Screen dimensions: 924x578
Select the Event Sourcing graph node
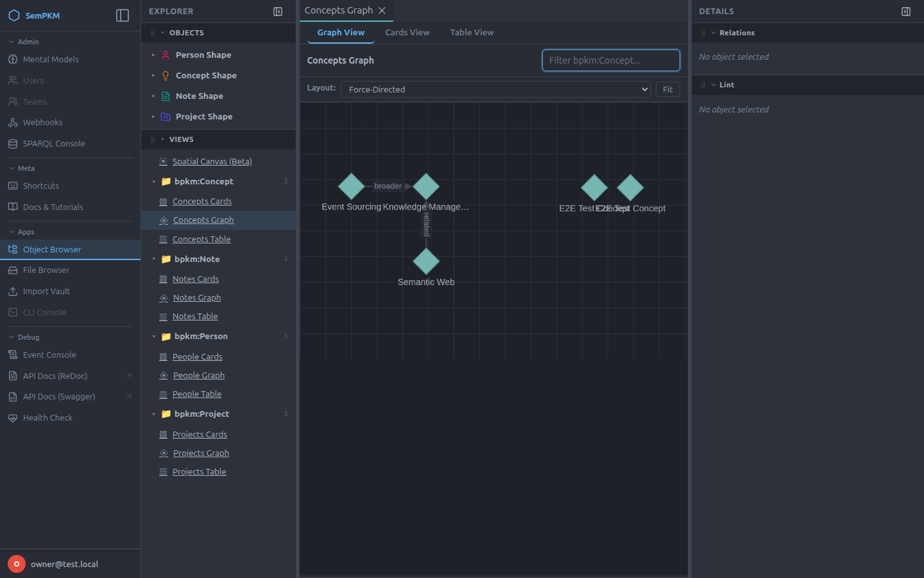pyautogui.click(x=352, y=186)
